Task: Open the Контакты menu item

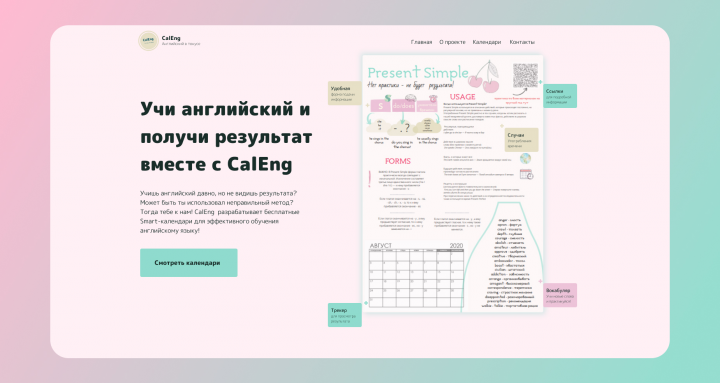Action: (522, 42)
